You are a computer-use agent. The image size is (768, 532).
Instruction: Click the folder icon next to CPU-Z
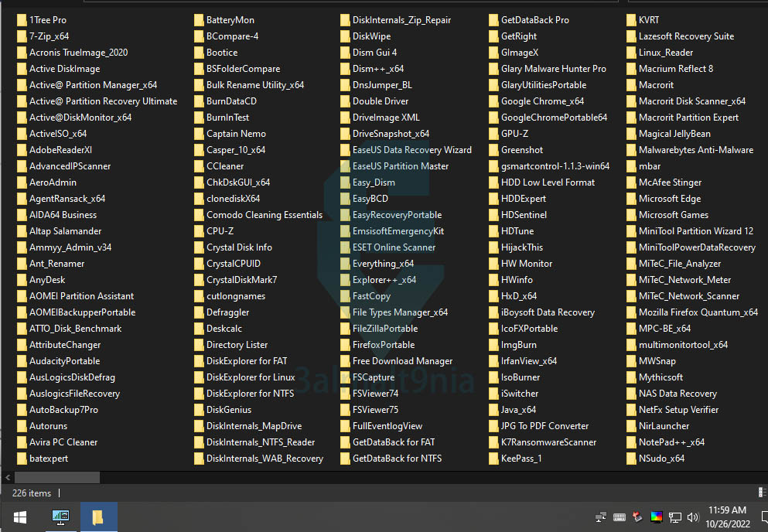point(198,231)
